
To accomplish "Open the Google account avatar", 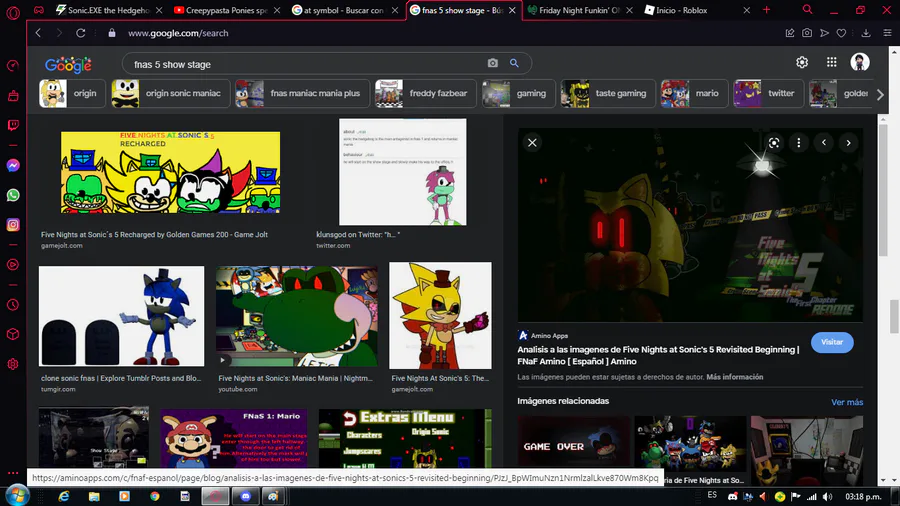I will click(860, 62).
